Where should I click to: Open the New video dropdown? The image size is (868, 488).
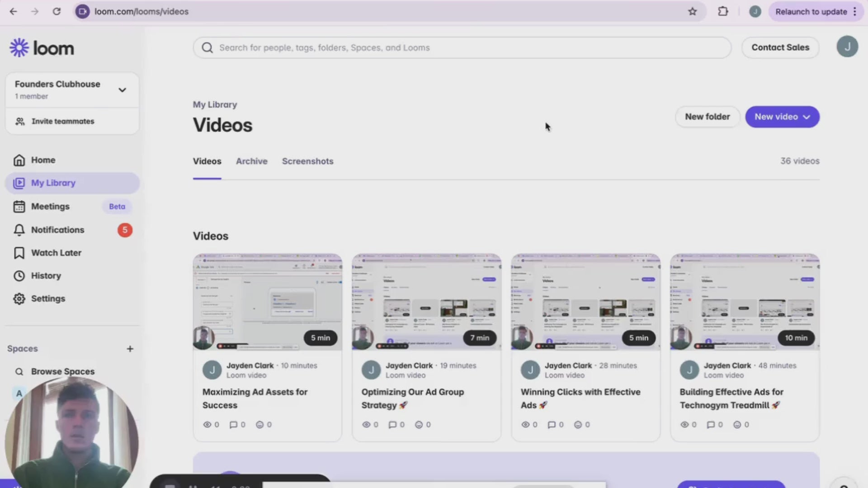click(x=782, y=117)
